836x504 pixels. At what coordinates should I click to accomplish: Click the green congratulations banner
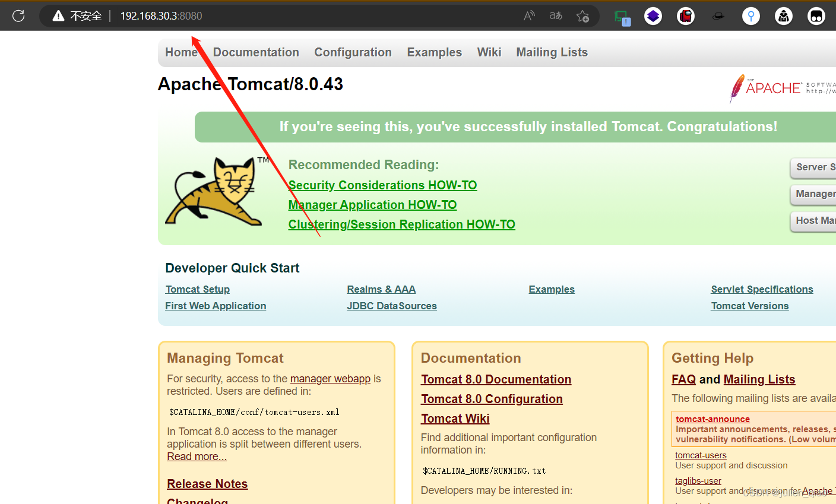(x=515, y=127)
